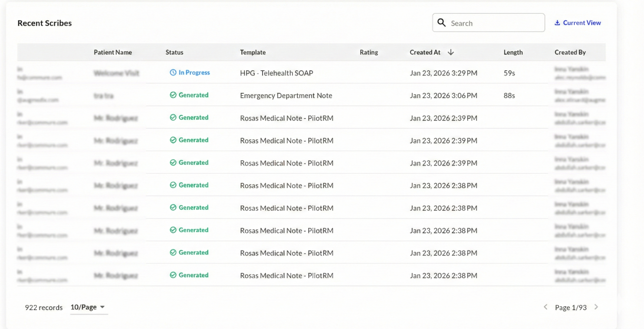Viewport: 644px width, 329px height.
Task: Click the download icon beside Current View
Action: (557, 23)
